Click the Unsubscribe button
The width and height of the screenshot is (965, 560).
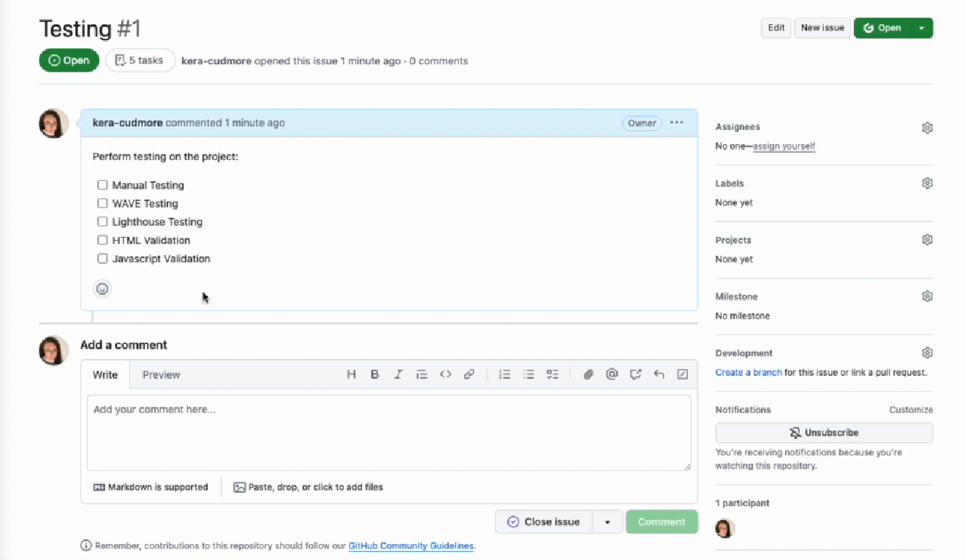(824, 432)
